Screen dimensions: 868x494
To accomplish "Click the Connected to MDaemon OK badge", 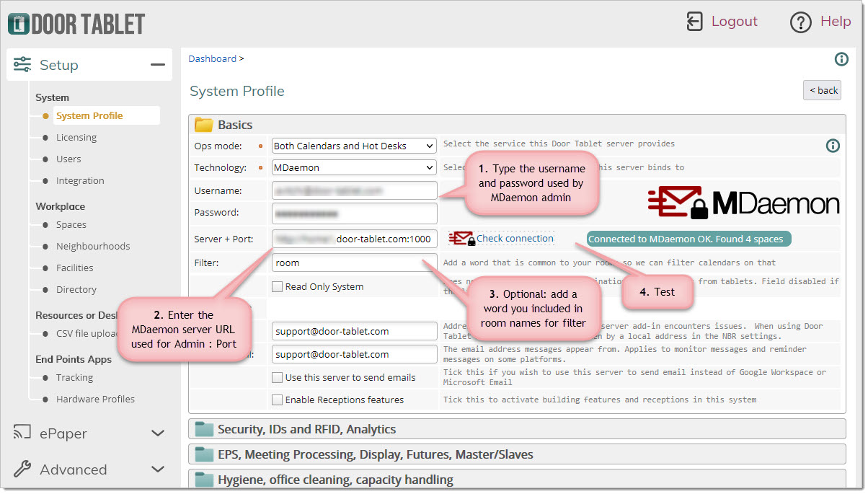I will click(x=689, y=239).
